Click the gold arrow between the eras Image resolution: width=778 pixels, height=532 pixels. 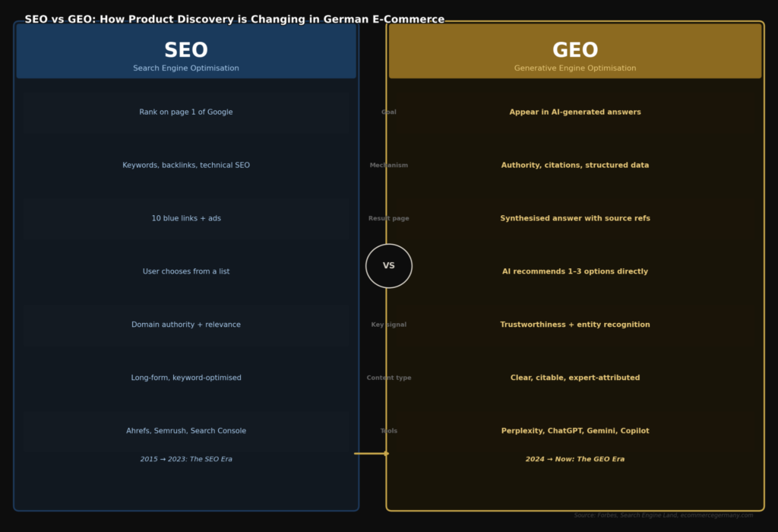[x=372, y=454]
